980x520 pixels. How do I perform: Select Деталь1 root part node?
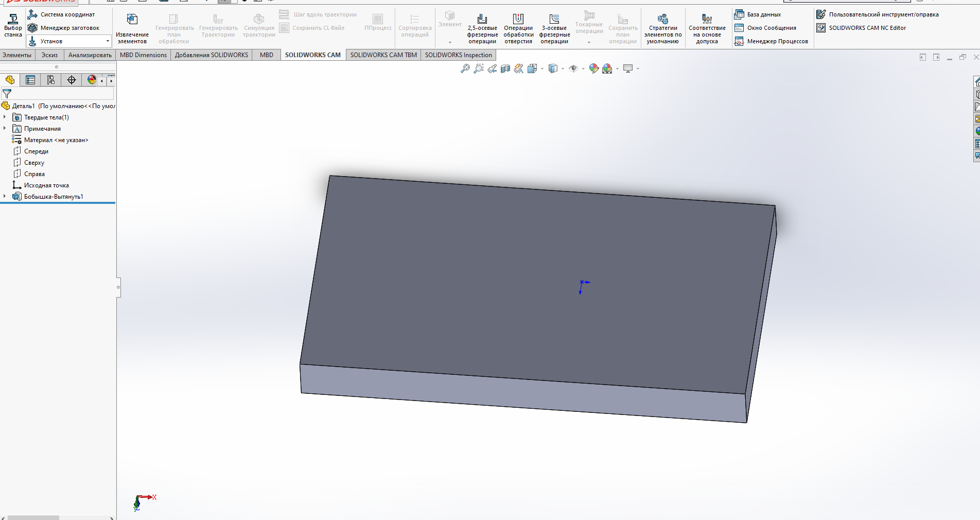click(x=59, y=106)
